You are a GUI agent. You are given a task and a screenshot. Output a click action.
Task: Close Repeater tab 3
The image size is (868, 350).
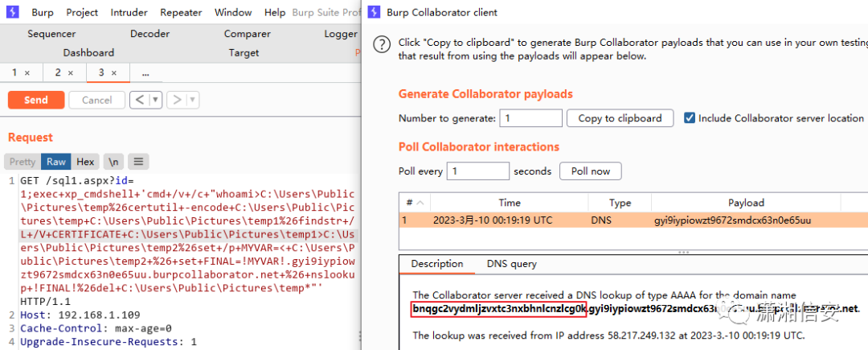[x=113, y=72]
